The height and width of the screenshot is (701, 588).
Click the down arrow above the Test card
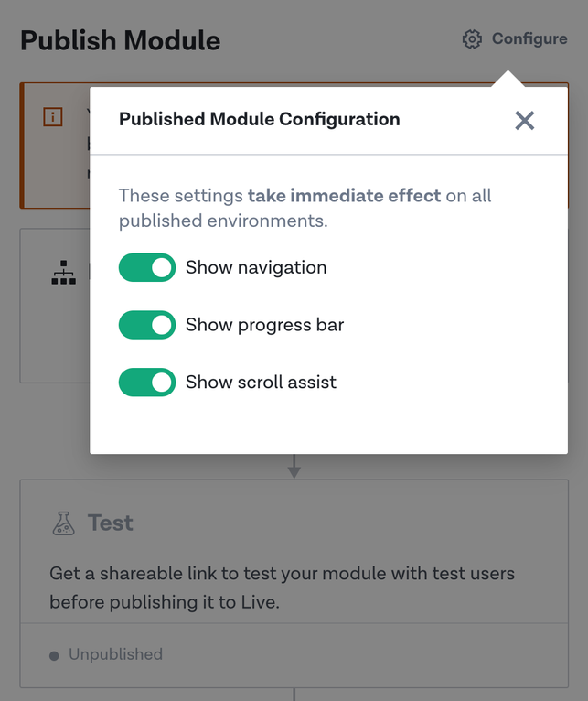pos(294,467)
